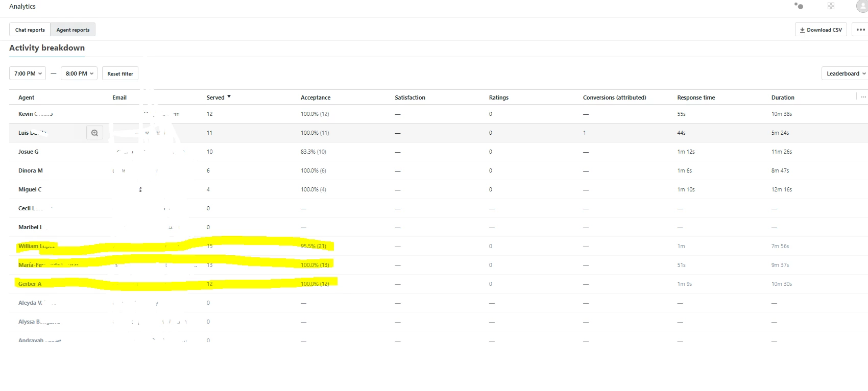Click the 12m 16s duration cell
The width and height of the screenshot is (868, 391).
click(782, 189)
